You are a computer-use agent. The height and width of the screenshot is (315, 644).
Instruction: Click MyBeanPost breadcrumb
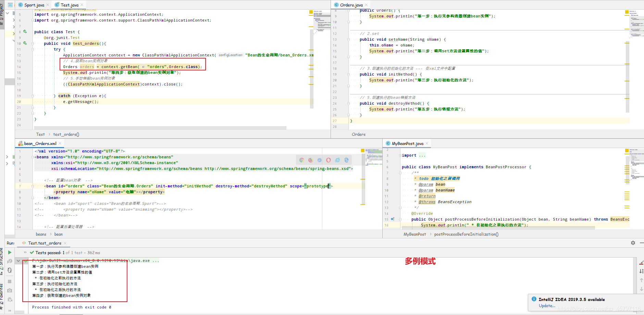tap(415, 234)
